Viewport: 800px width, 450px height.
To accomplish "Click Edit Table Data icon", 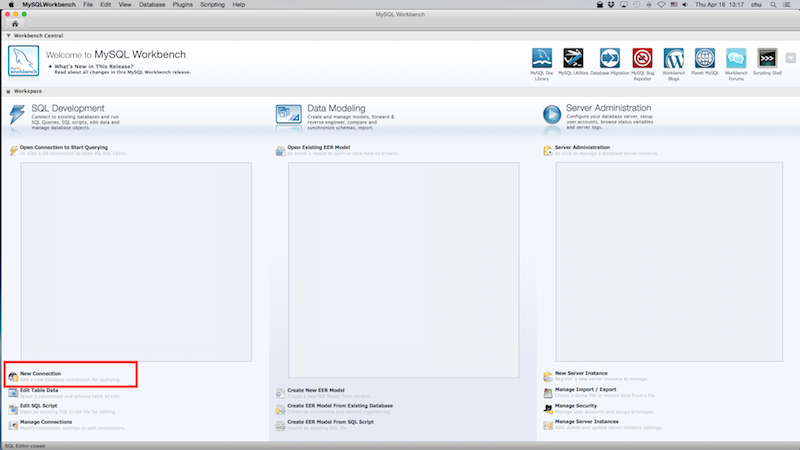I will pyautogui.click(x=13, y=393).
